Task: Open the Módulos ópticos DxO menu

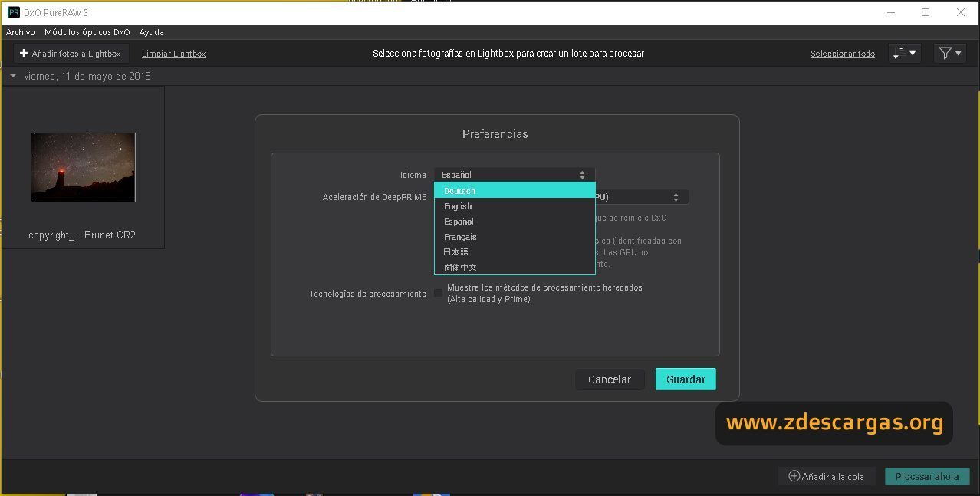Action: click(x=87, y=32)
